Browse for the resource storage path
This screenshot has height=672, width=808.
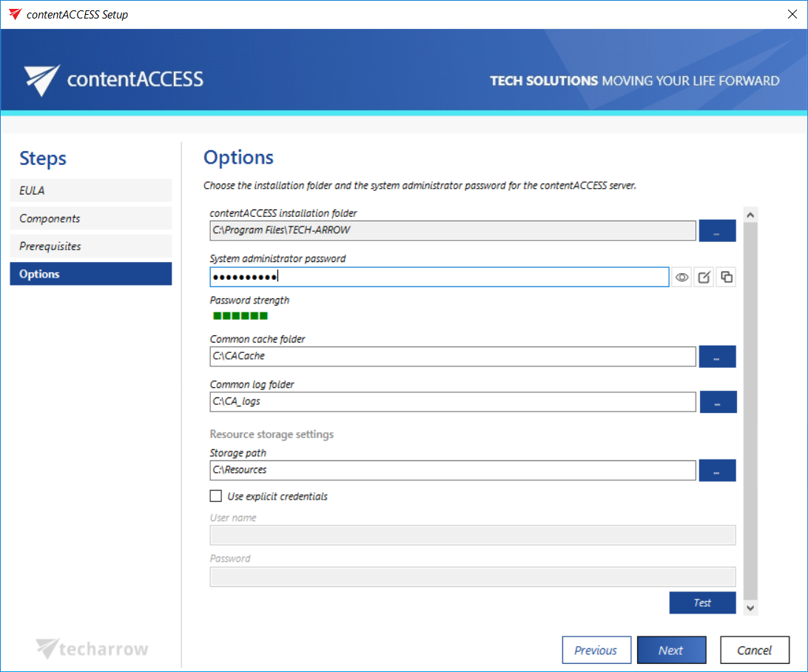[717, 470]
